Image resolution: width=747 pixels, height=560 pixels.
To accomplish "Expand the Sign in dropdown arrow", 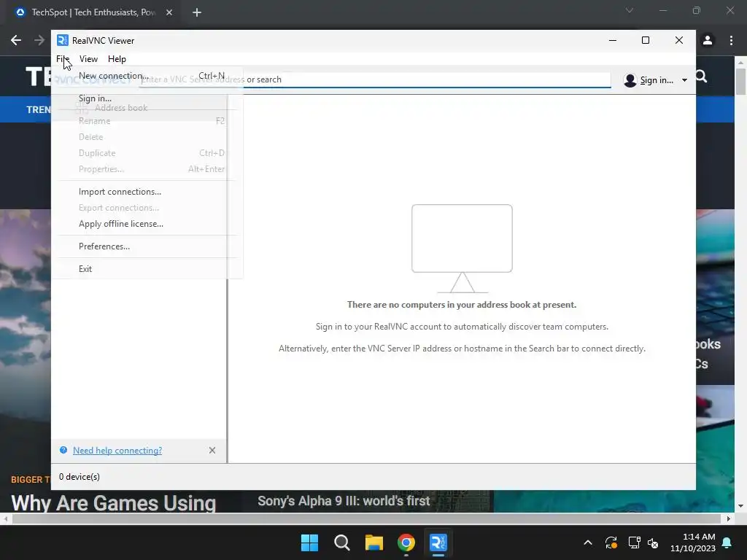I will pos(684,80).
